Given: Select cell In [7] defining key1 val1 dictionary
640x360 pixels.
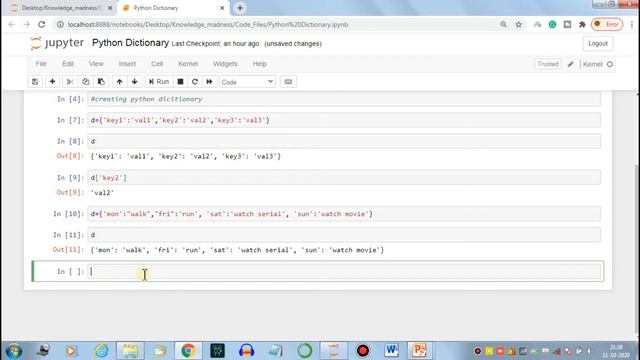Looking at the screenshot, I should point(344,120).
